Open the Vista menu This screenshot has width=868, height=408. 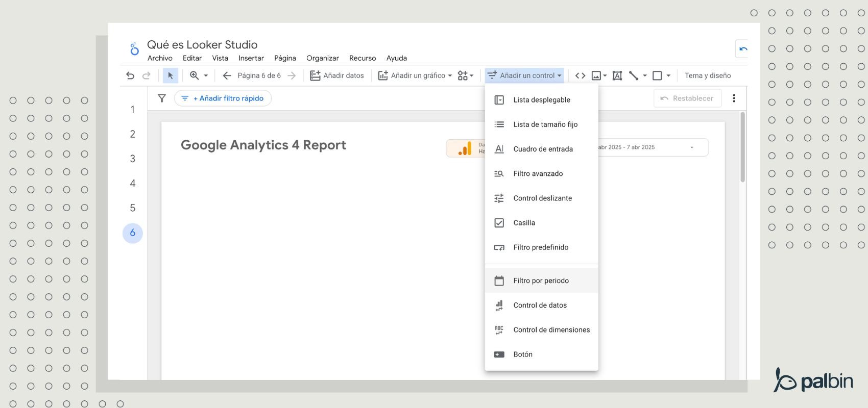(220, 58)
